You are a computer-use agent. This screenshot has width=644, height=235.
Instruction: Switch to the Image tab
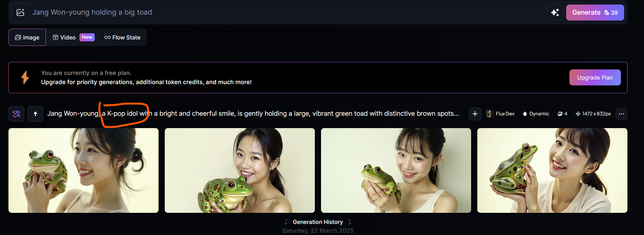coord(27,37)
